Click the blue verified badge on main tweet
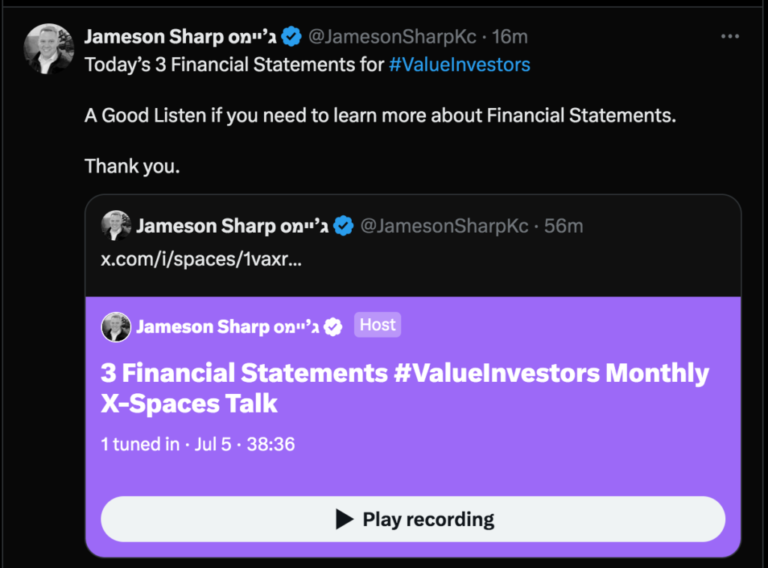 291,37
